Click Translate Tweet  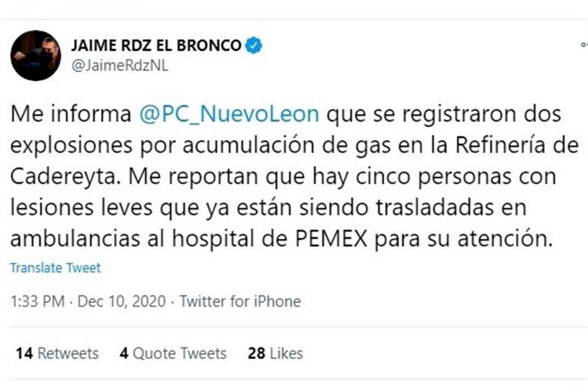[56, 268]
